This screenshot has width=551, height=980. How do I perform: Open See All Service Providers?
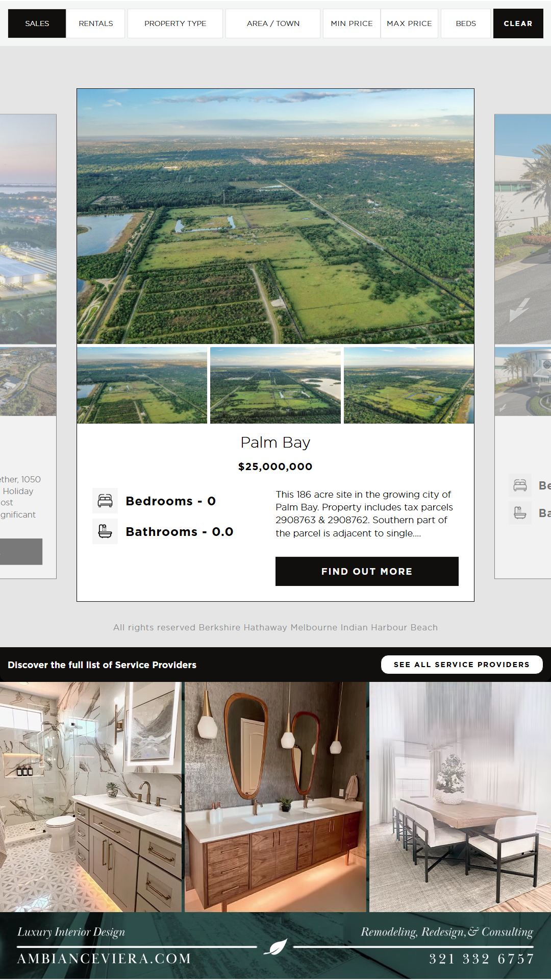[462, 665]
